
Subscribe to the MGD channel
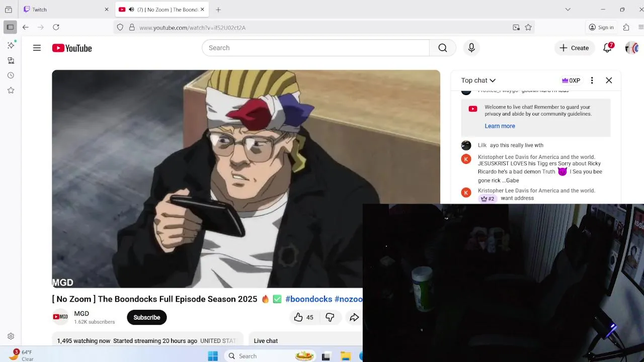pyautogui.click(x=147, y=317)
